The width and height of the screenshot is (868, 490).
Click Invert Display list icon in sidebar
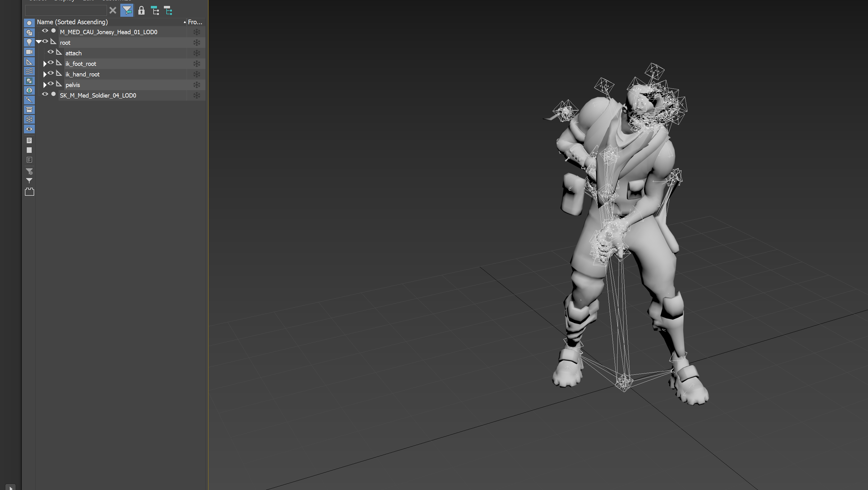point(29,160)
